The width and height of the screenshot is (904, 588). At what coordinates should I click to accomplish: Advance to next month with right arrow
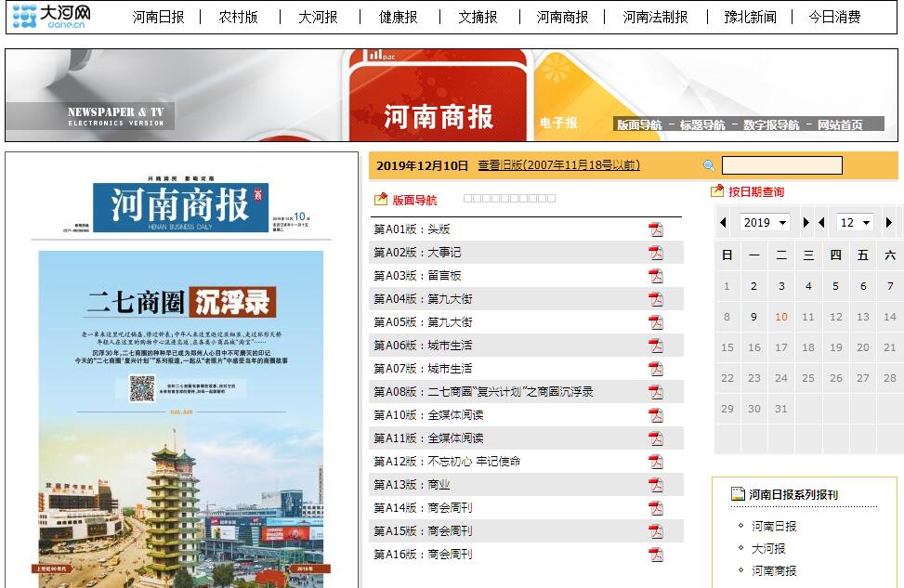point(889,223)
